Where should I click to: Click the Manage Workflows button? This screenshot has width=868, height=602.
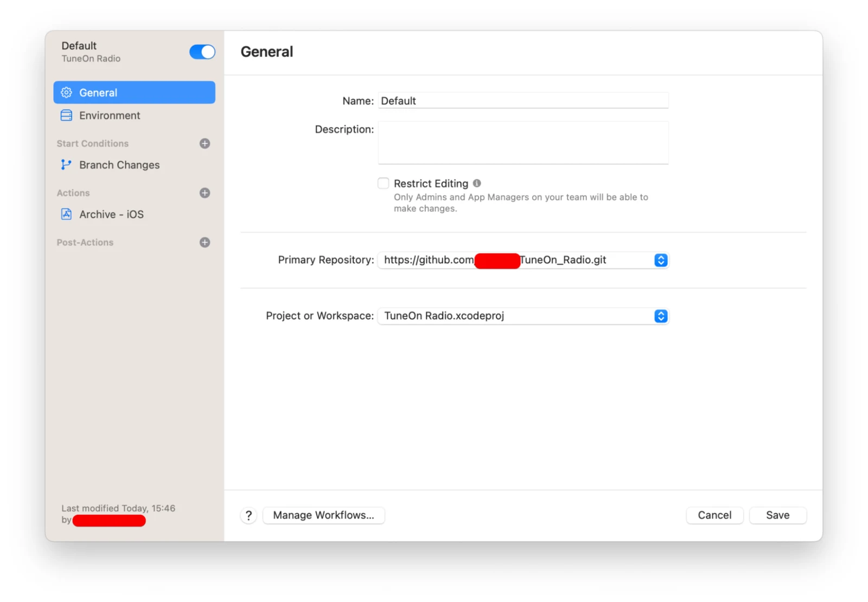click(x=324, y=515)
